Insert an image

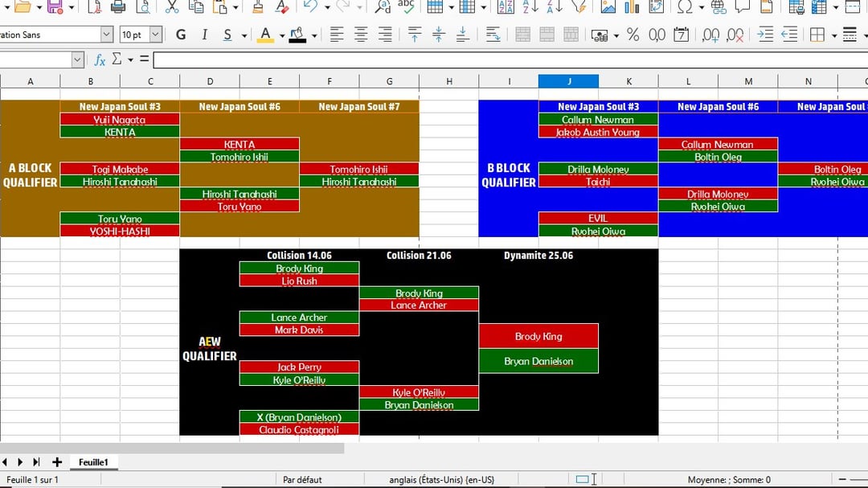(608, 6)
